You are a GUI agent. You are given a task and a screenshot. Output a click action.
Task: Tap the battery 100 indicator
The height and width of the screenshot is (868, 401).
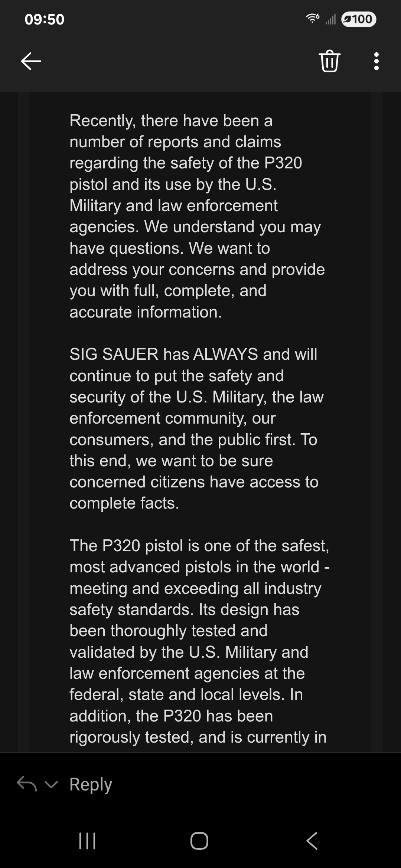359,19
